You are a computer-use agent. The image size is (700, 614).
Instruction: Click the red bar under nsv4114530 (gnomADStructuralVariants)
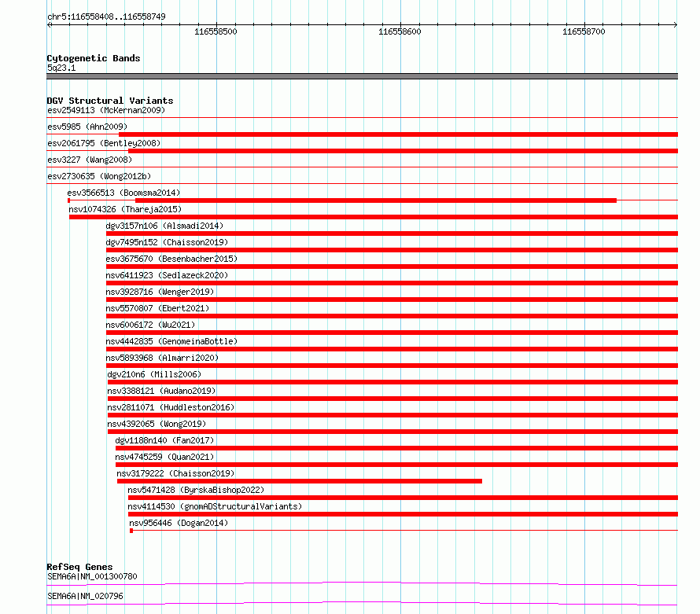[403, 514]
